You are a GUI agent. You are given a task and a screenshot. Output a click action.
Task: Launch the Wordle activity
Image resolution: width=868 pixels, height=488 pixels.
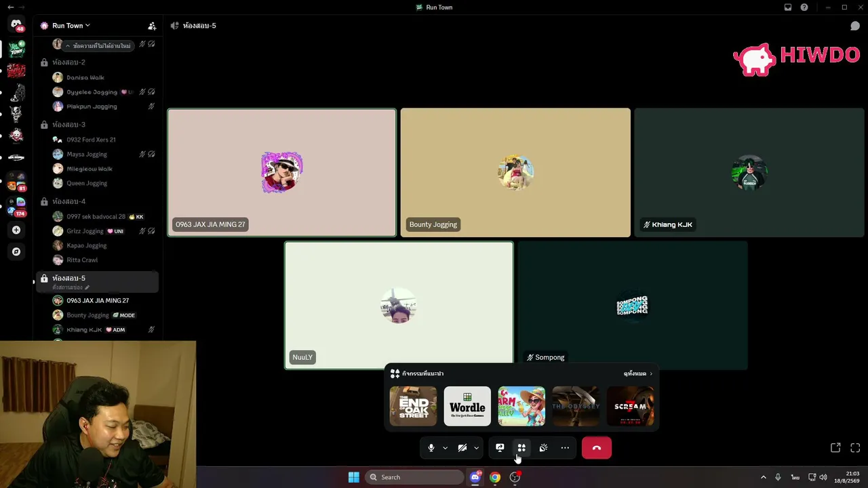tap(467, 406)
